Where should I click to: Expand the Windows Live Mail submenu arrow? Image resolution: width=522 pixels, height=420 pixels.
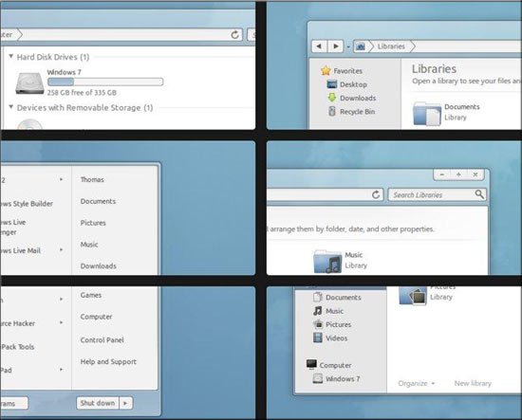62,249
